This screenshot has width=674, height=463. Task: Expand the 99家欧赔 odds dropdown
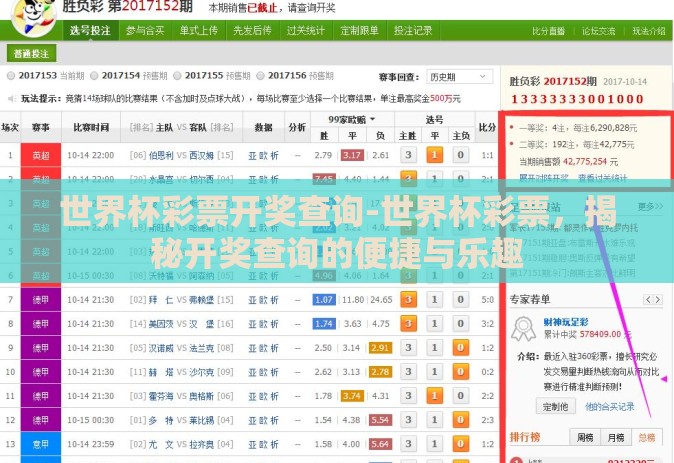352,119
